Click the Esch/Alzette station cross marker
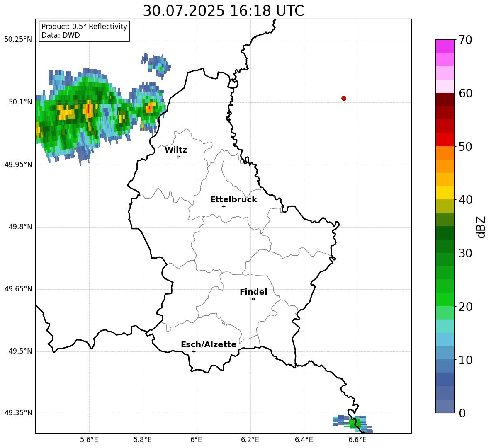 pyautogui.click(x=194, y=351)
